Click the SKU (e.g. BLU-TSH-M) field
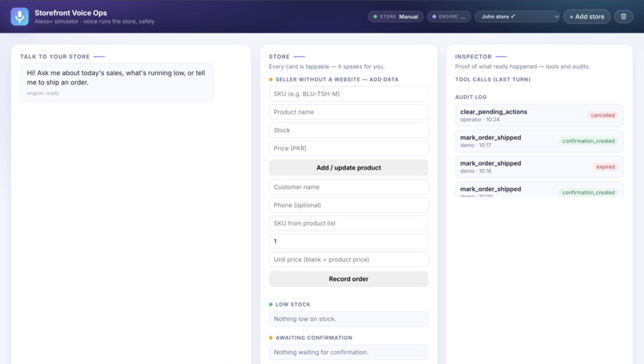This screenshot has height=364, width=644. [x=348, y=94]
